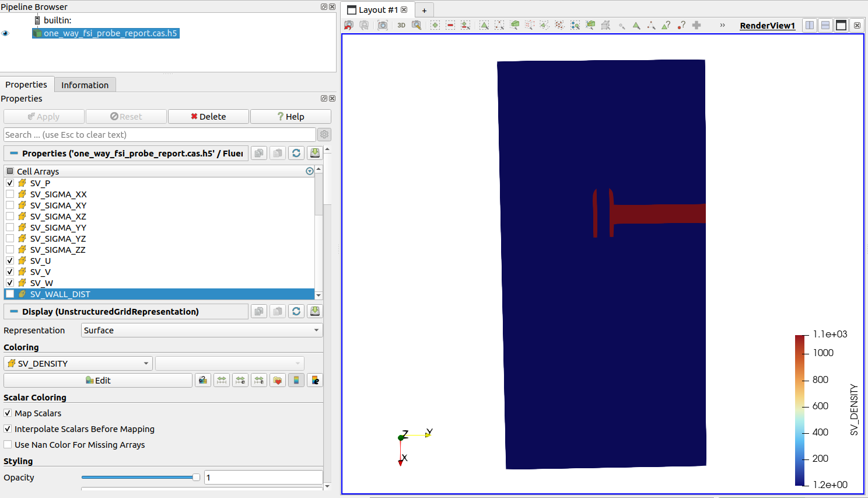Viewport: 868px width, 498px height.
Task: Switch to the Information tab
Action: pyautogui.click(x=85, y=85)
